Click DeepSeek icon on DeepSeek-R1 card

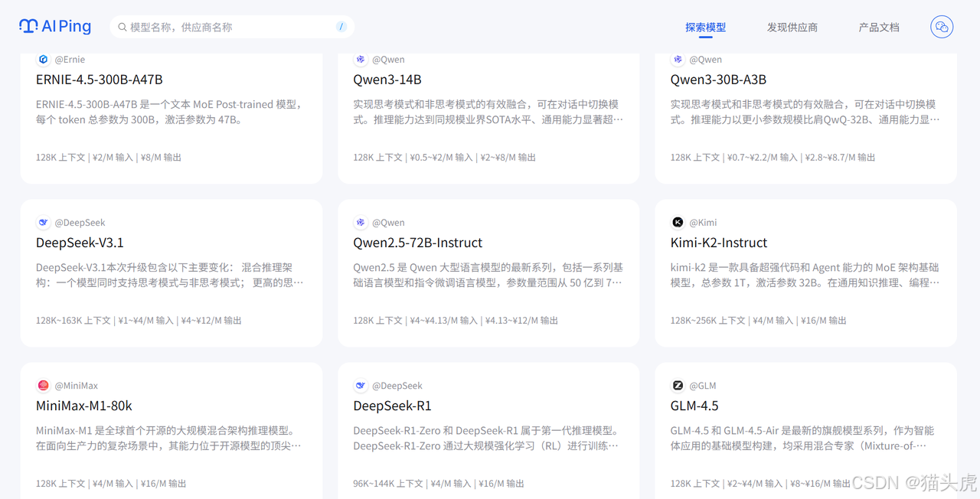[361, 386]
